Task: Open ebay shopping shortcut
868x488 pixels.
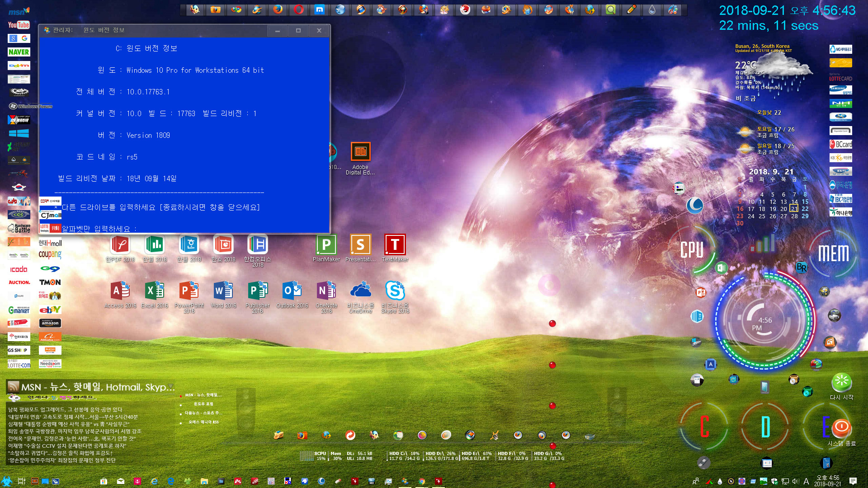Action: (50, 310)
